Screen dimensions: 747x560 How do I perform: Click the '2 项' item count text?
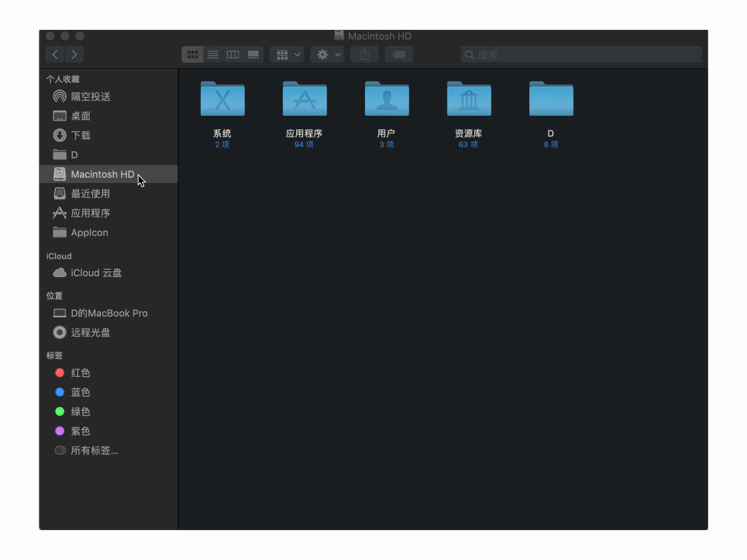point(222,145)
